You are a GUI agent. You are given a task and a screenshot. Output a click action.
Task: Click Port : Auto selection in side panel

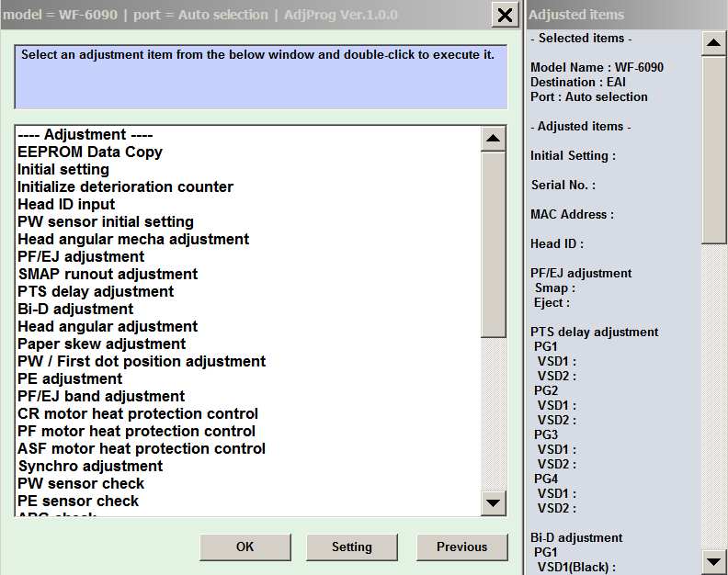click(x=589, y=97)
